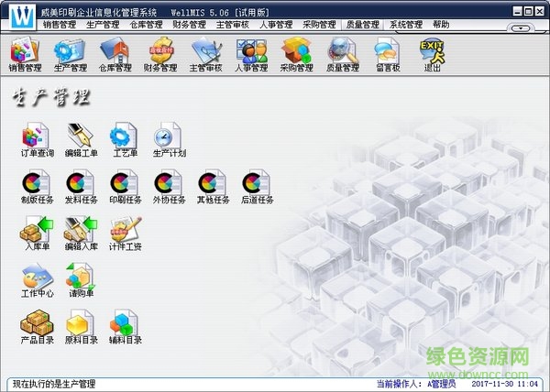Screen dimensions: 550x392
Task: Open 请购单 purchase request icon
Action: pos(81,280)
